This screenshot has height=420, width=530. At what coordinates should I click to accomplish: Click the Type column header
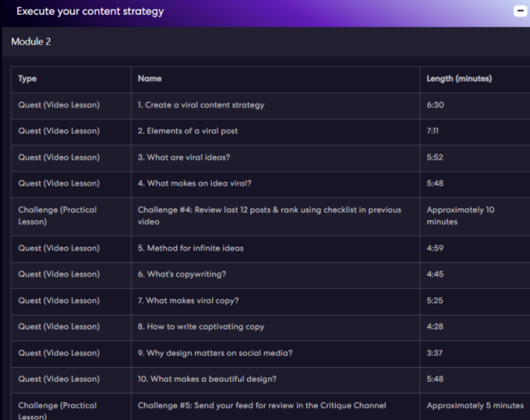point(28,79)
